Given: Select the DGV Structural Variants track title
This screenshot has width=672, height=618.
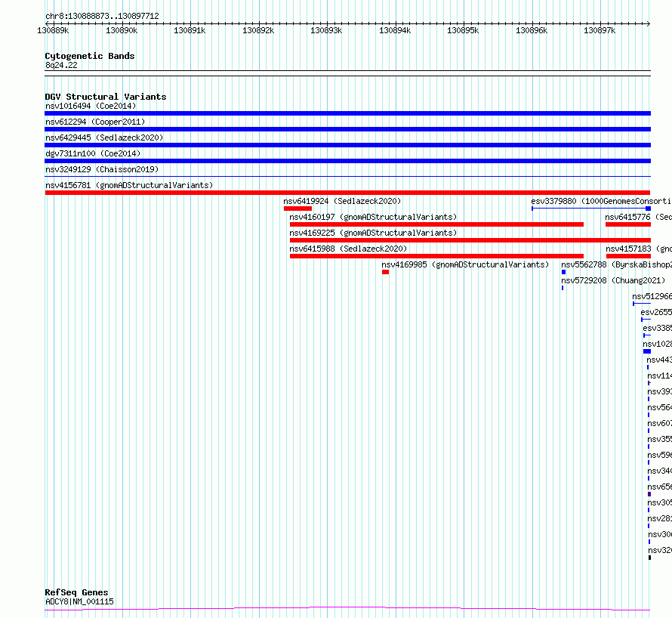Looking at the screenshot, I should click(x=106, y=97).
